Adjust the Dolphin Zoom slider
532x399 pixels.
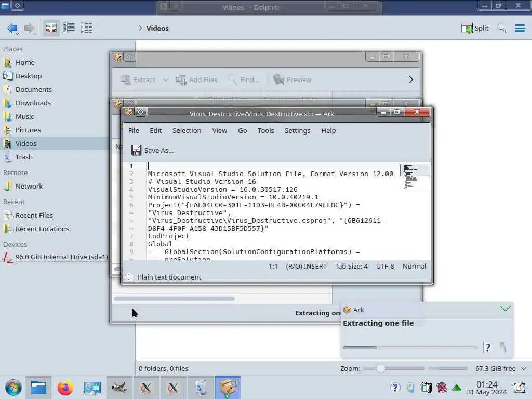coord(394,368)
